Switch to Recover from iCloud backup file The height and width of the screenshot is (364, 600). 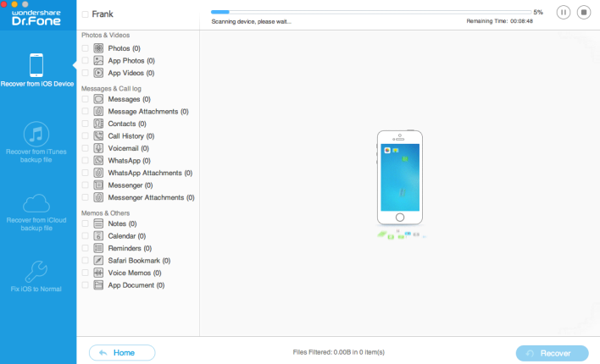tap(36, 212)
